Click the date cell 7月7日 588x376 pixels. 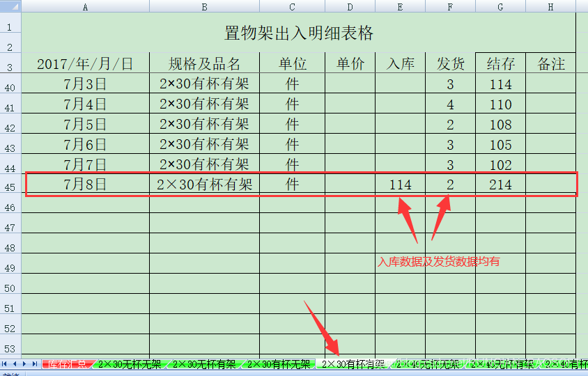pyautogui.click(x=86, y=164)
